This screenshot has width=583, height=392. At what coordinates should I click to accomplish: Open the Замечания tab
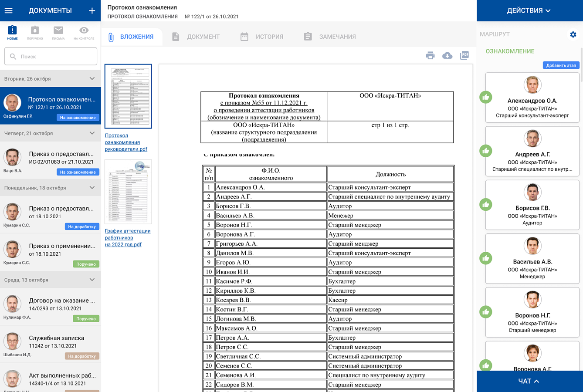pyautogui.click(x=330, y=37)
